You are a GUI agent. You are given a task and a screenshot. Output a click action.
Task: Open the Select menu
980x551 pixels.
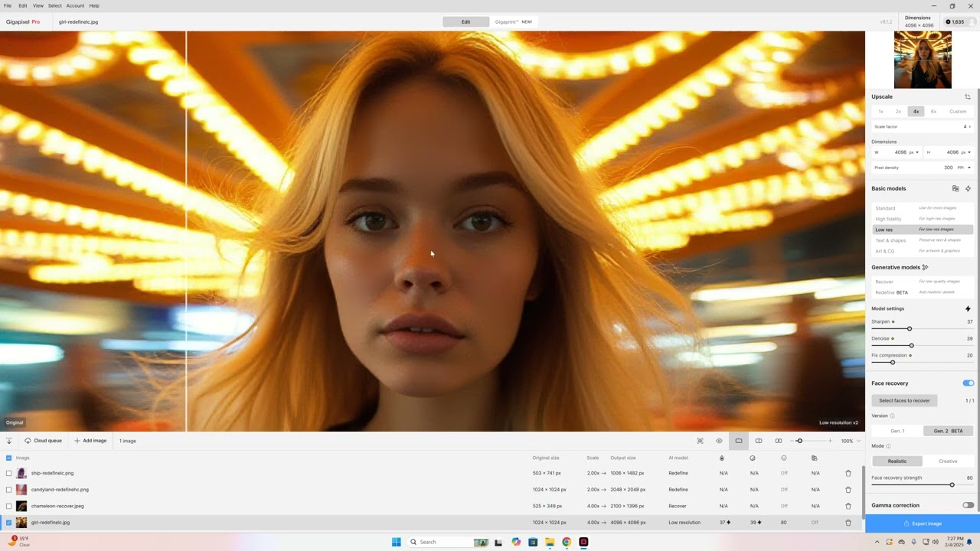click(x=55, y=5)
